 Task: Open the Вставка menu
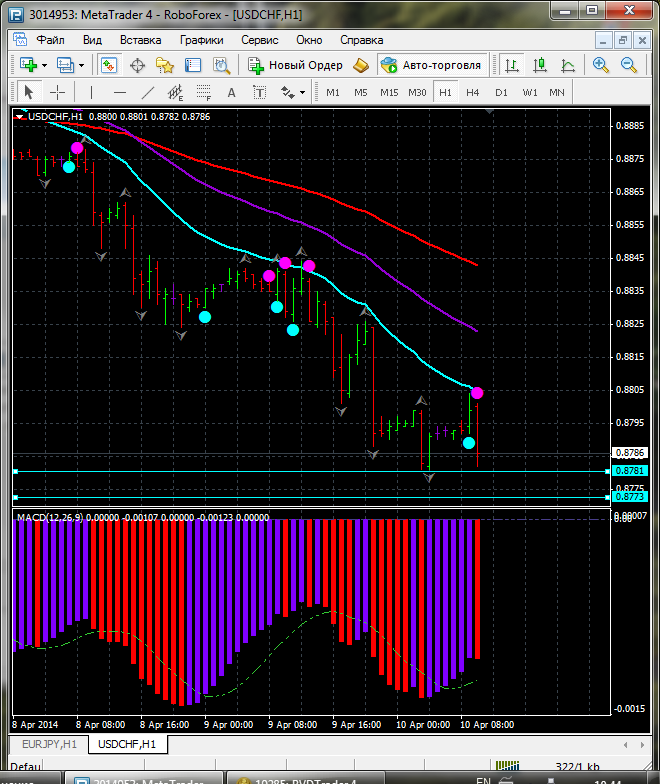[x=140, y=40]
